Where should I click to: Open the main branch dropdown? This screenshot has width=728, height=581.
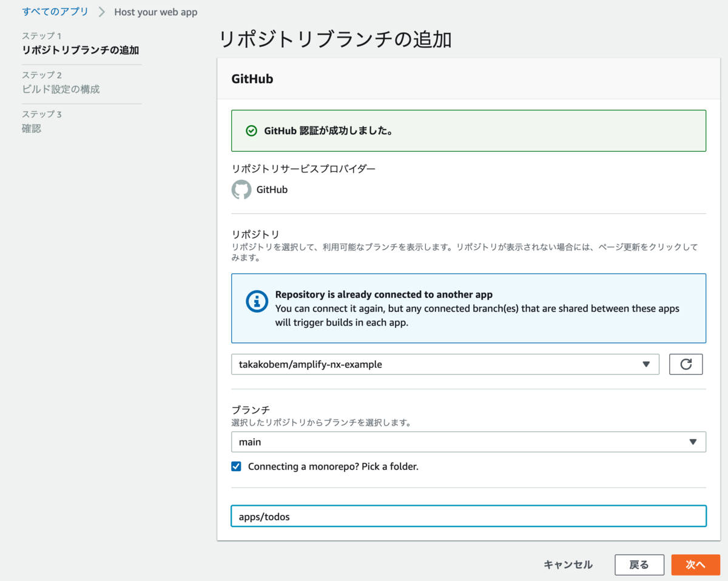(x=468, y=442)
